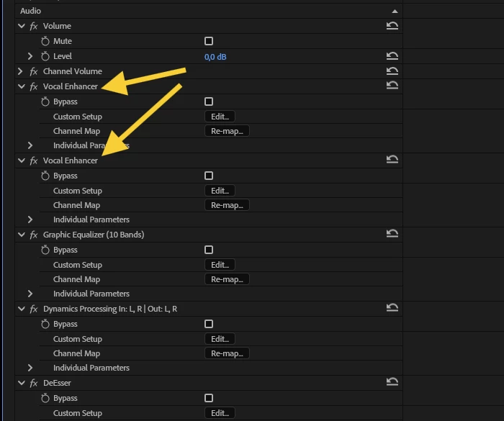Viewport: 504px width, 421px height.
Task: Reset the Graphic Equalizer (10 Bands) effect
Action: click(x=392, y=234)
